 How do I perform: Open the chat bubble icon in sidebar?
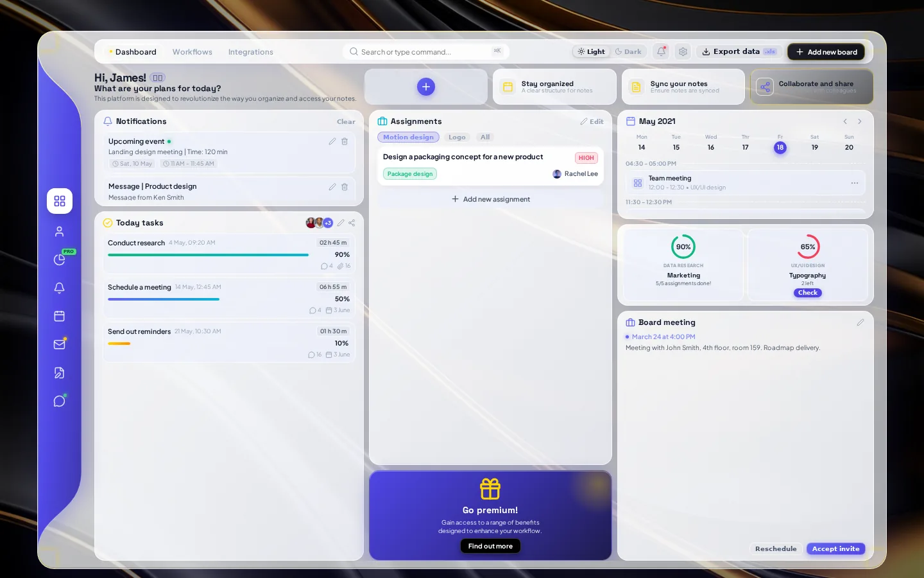[60, 401]
